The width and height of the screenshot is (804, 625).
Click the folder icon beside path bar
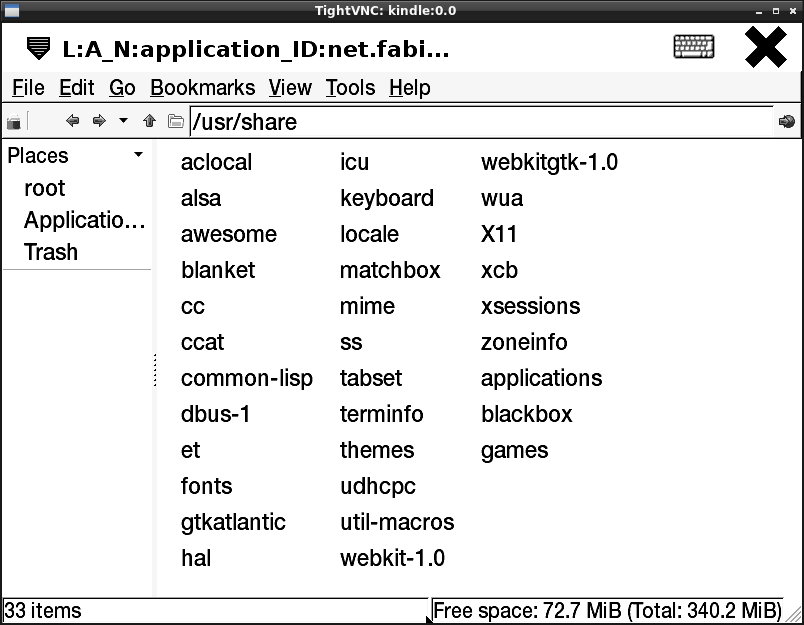tap(176, 122)
